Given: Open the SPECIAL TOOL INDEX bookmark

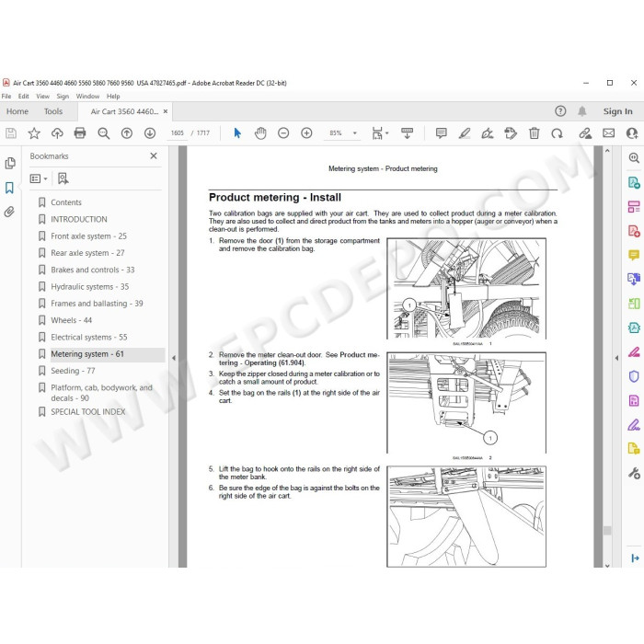Looking at the screenshot, I should (88, 412).
